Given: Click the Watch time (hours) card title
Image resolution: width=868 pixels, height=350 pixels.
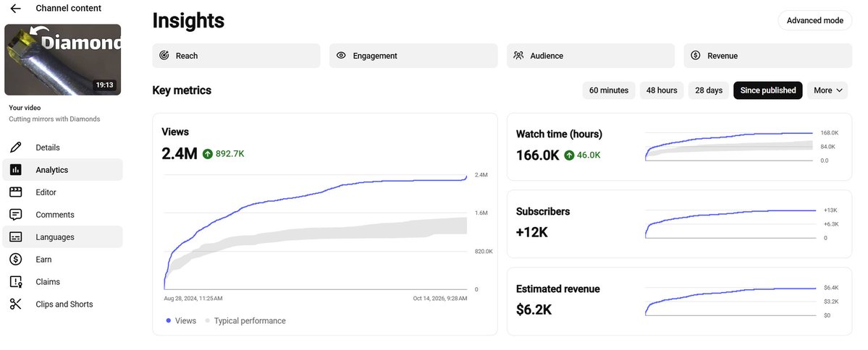Looking at the screenshot, I should tap(559, 134).
